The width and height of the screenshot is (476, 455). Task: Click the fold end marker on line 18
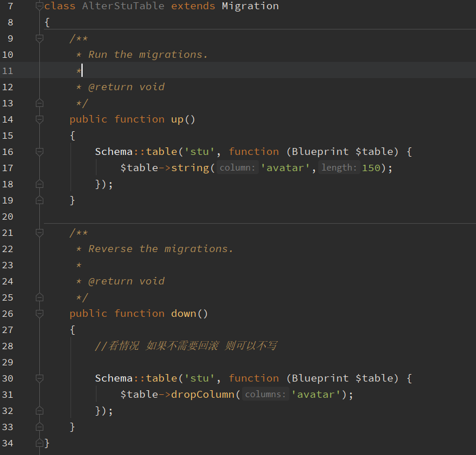(x=39, y=184)
